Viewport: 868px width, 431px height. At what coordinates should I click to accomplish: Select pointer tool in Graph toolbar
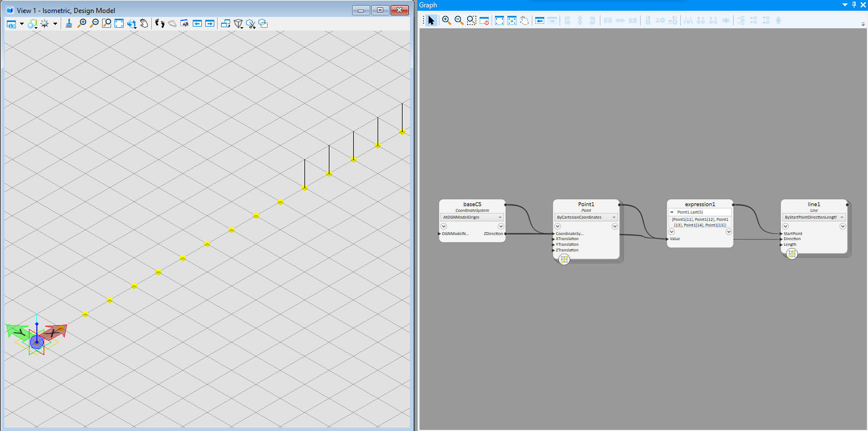pos(431,20)
